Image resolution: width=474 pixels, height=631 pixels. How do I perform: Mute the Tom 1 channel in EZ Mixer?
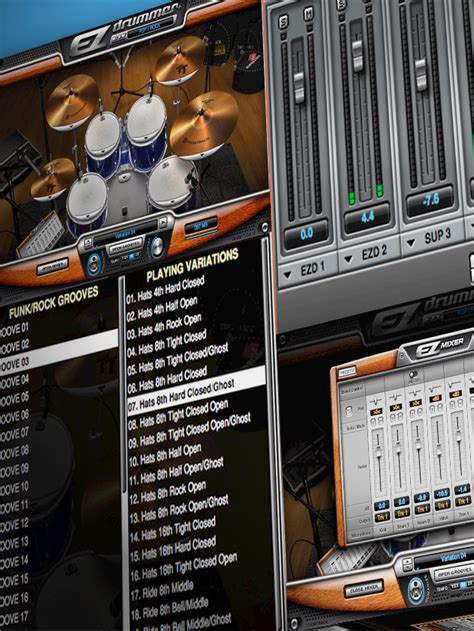[460, 402]
